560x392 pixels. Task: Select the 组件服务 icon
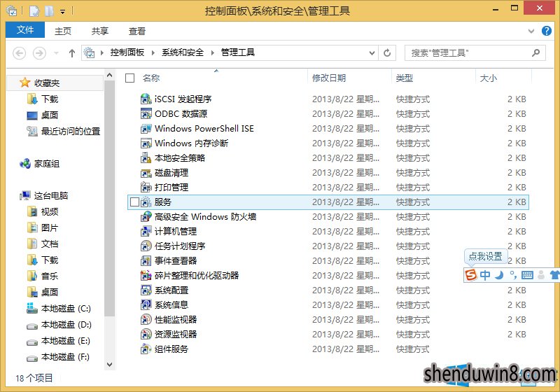coord(146,349)
